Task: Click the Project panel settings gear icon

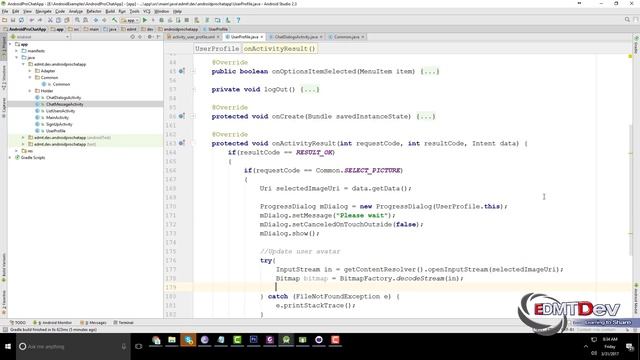Action: [x=150, y=37]
